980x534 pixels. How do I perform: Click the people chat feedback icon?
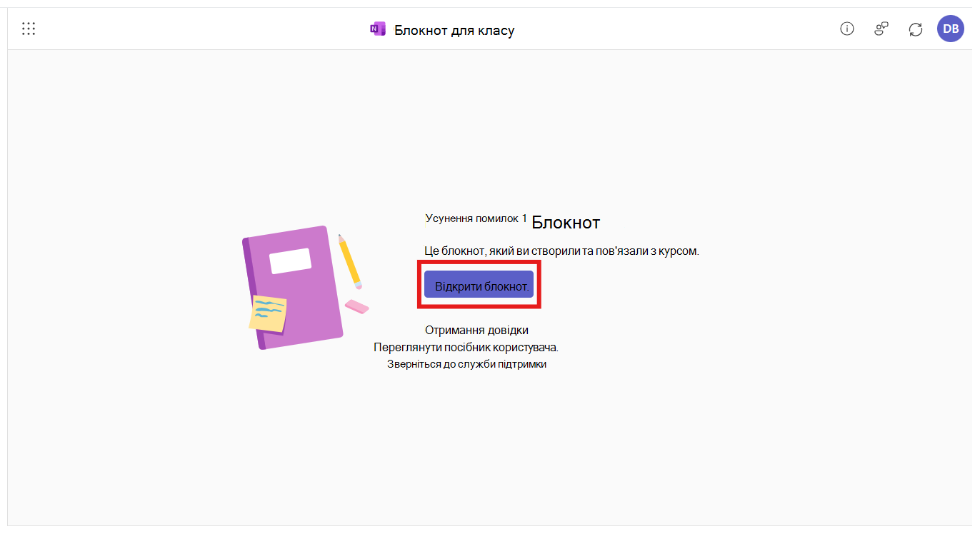point(881,29)
